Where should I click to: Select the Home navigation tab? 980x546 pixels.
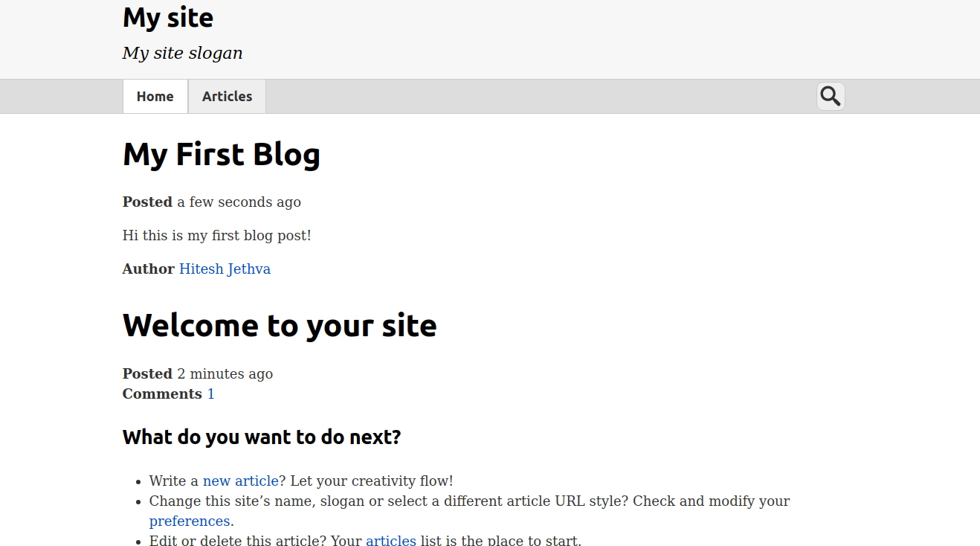[x=155, y=97]
